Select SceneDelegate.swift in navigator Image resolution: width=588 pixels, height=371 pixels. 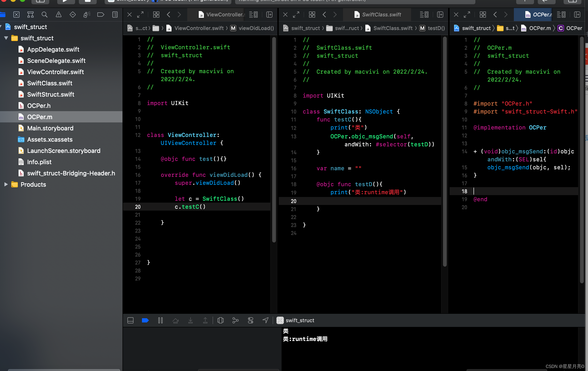56,61
